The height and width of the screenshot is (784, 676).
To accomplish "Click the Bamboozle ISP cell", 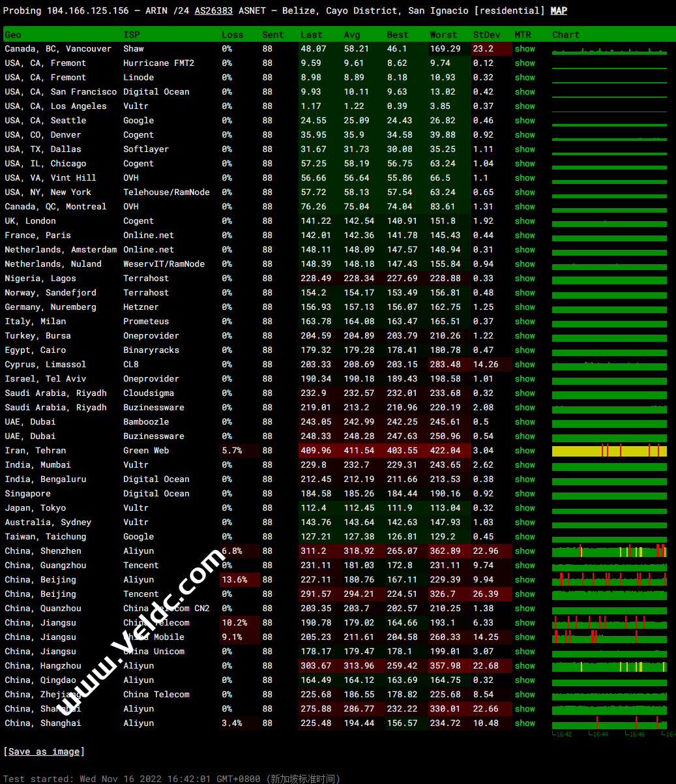I will pyautogui.click(x=146, y=422).
